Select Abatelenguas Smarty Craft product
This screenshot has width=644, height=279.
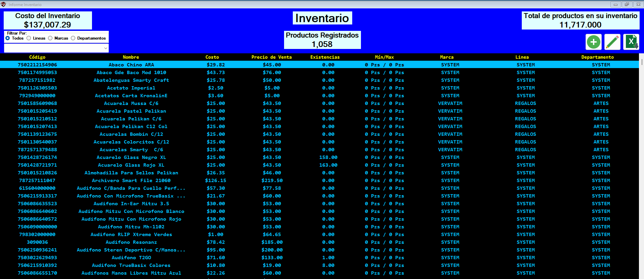319,80
